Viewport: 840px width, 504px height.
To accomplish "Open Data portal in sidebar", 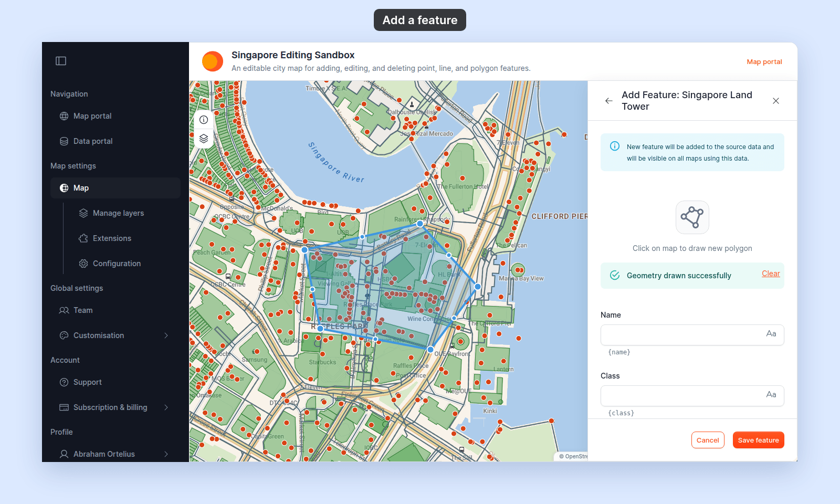I will (x=115, y=141).
